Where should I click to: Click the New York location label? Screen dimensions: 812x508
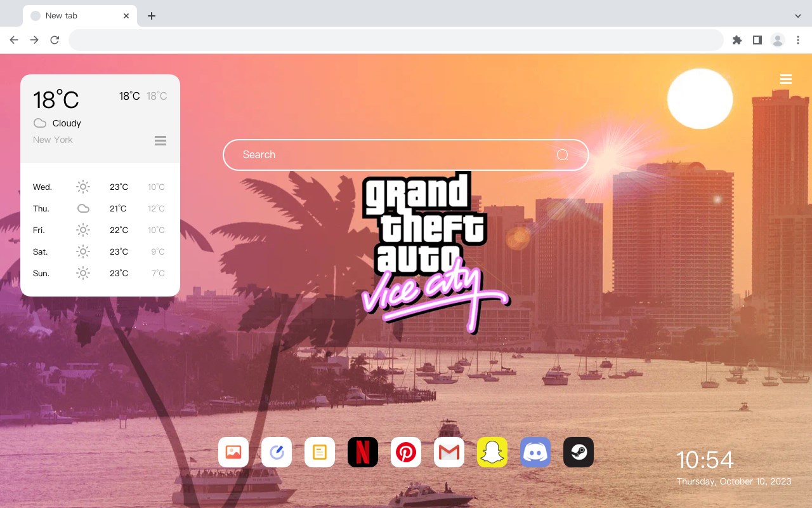53,140
